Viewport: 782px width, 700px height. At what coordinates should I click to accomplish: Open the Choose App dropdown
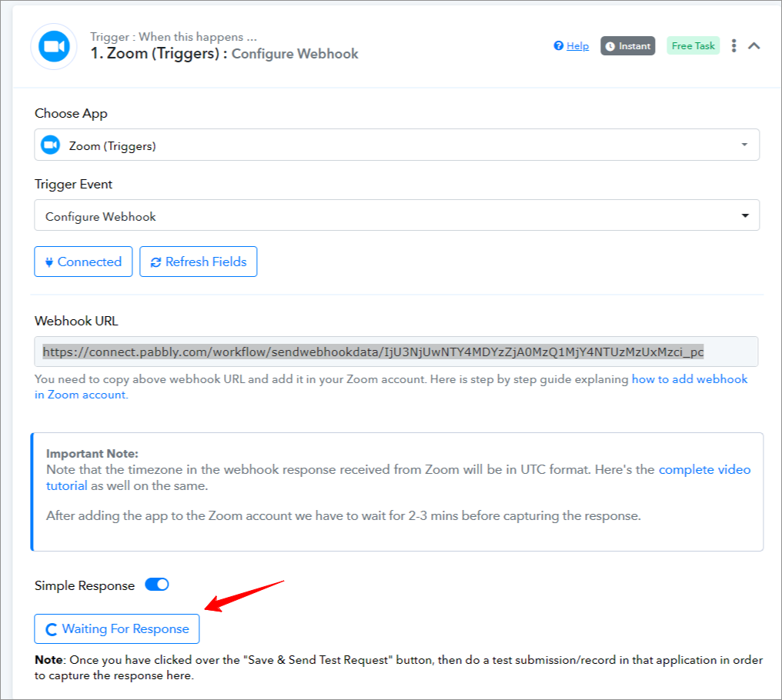pyautogui.click(x=396, y=145)
